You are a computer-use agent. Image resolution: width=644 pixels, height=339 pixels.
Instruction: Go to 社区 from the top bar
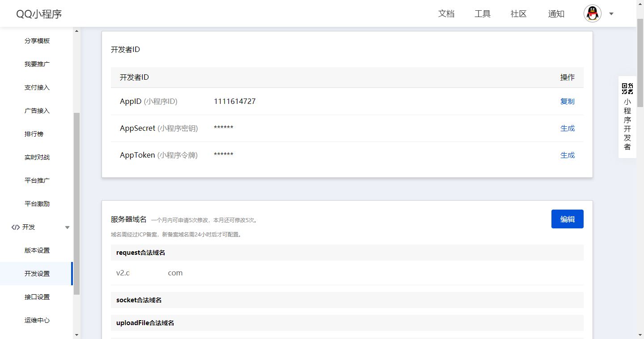click(518, 14)
